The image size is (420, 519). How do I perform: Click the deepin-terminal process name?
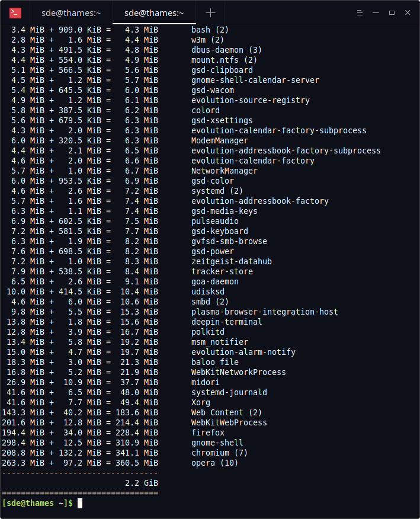tap(227, 322)
